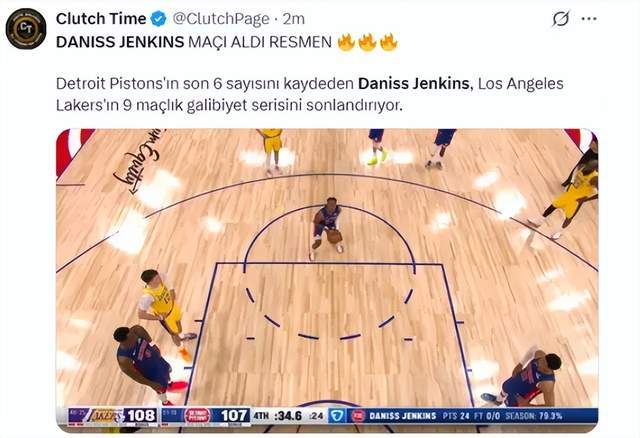The height and width of the screenshot is (438, 640).
Task: Play the video by clicking the ball handler
Action: 327,229
